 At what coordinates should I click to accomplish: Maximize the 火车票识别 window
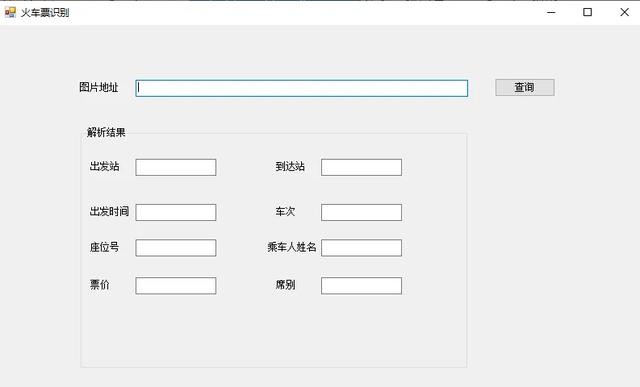coord(587,12)
